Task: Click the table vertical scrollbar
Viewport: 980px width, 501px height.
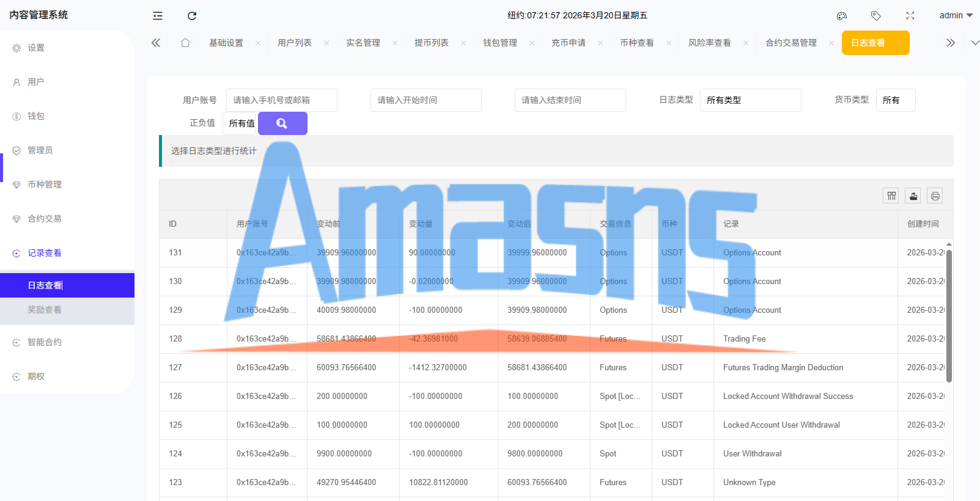Action: [949, 315]
